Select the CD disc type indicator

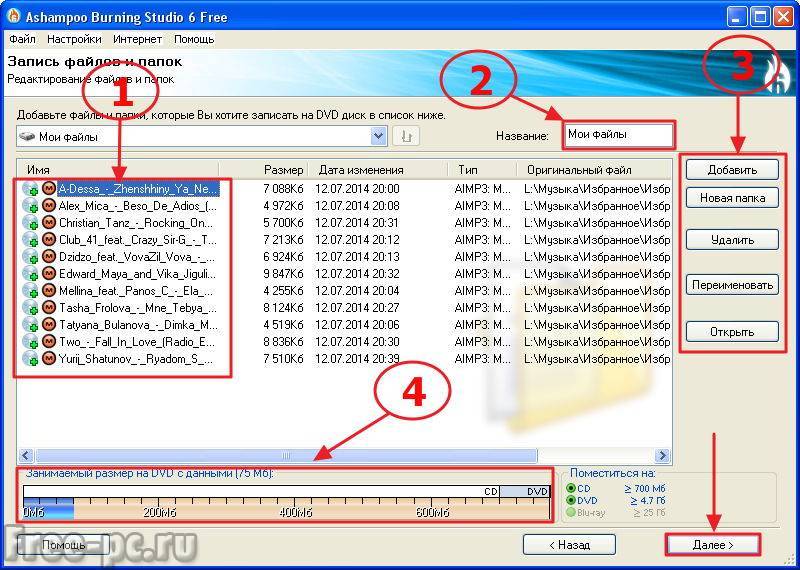[x=571, y=489]
